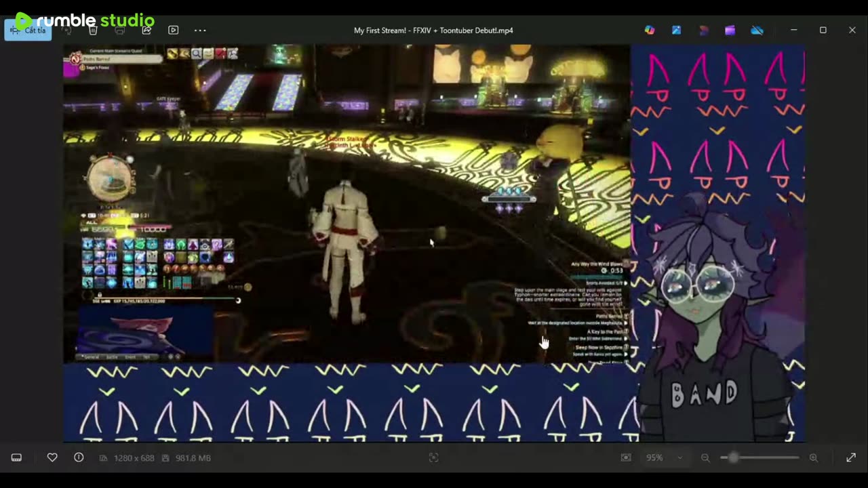Click the rotate icon in the toolbar
Screen dimensions: 868x488
pos(66,30)
